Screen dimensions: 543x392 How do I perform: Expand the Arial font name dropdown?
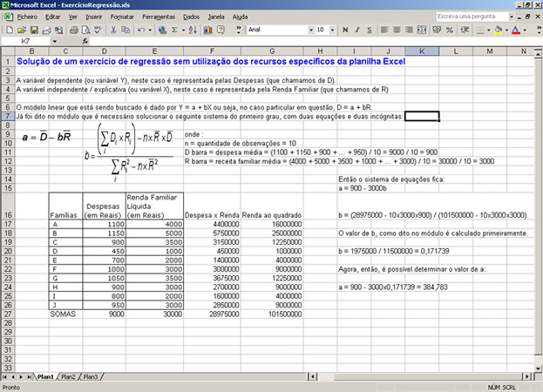(x=311, y=30)
